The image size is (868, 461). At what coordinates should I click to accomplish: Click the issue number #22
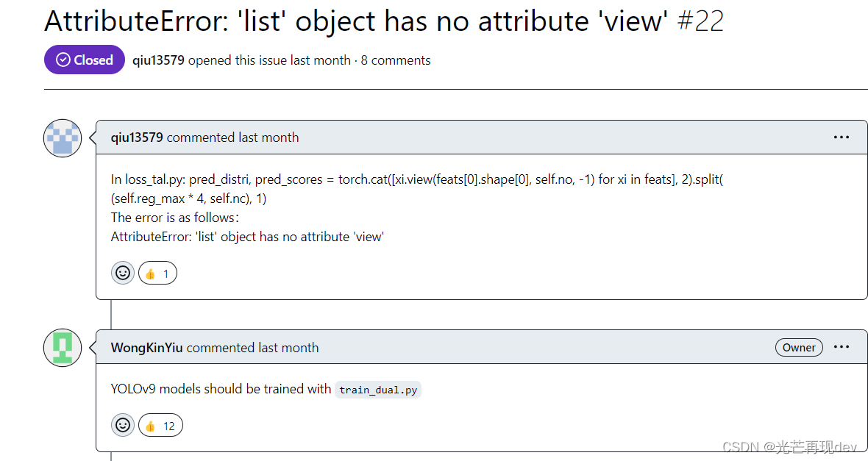700,21
